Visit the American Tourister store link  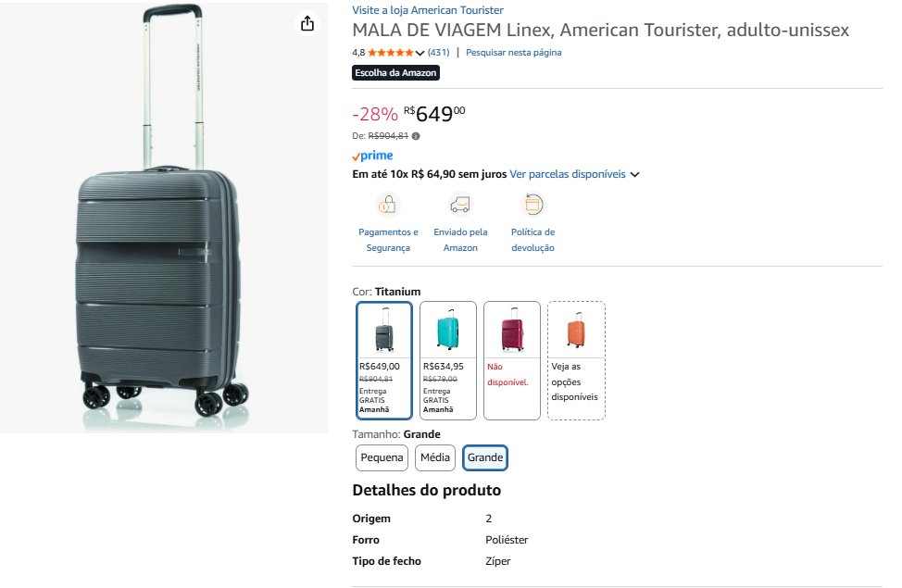pyautogui.click(x=428, y=10)
